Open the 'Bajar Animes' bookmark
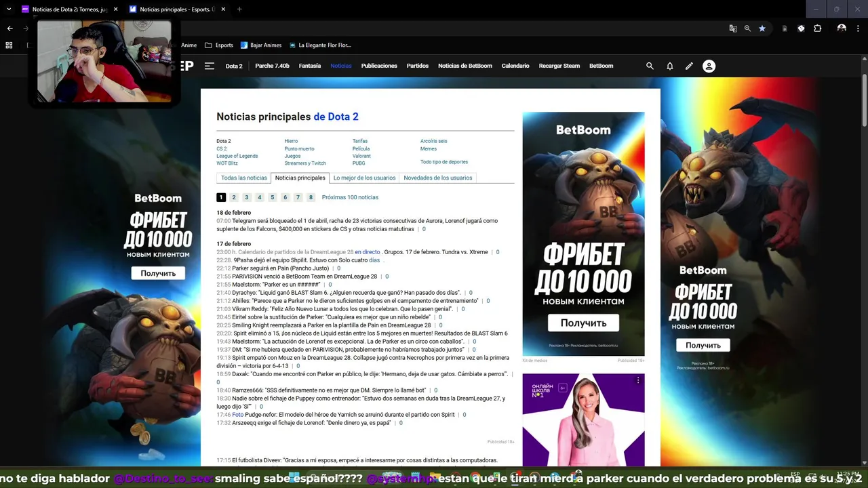868x488 pixels. click(261, 45)
